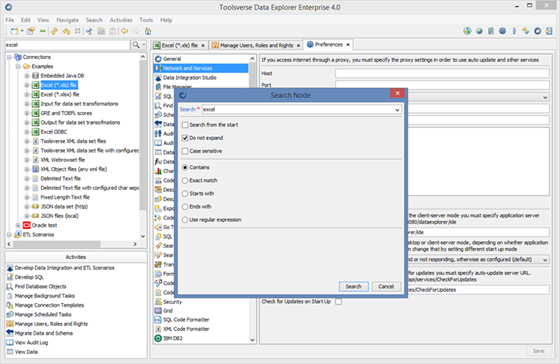Viewport: 560px width, 364px height.
Task: Click the preferences list scroll down arrow
Action: 252,340
